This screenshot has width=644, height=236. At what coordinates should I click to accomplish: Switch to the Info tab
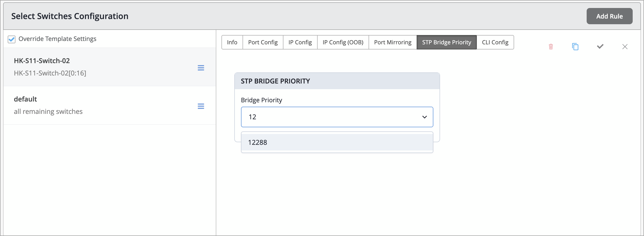pyautogui.click(x=232, y=42)
